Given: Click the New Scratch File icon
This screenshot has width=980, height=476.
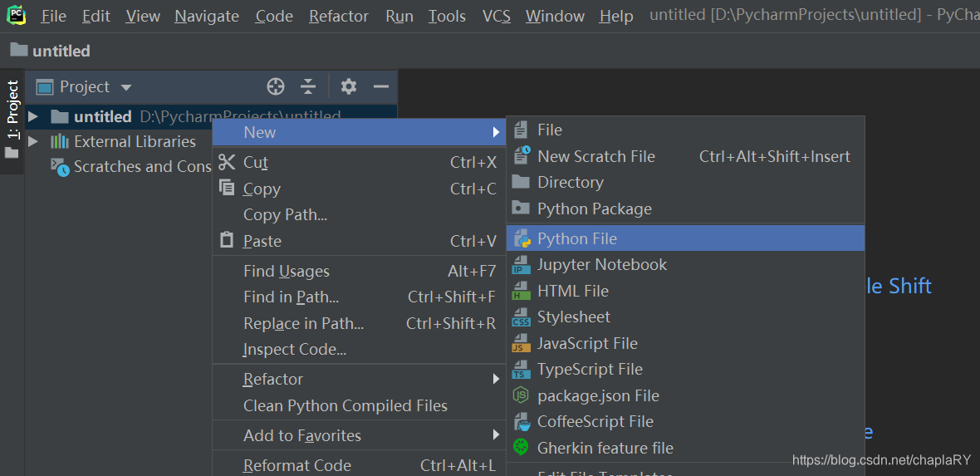Looking at the screenshot, I should coord(522,155).
